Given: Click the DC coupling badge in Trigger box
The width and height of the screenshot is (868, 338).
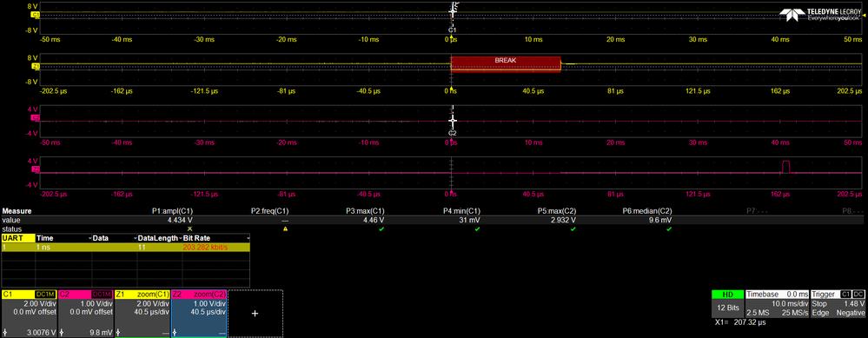Looking at the screenshot, I should pyautogui.click(x=858, y=295).
